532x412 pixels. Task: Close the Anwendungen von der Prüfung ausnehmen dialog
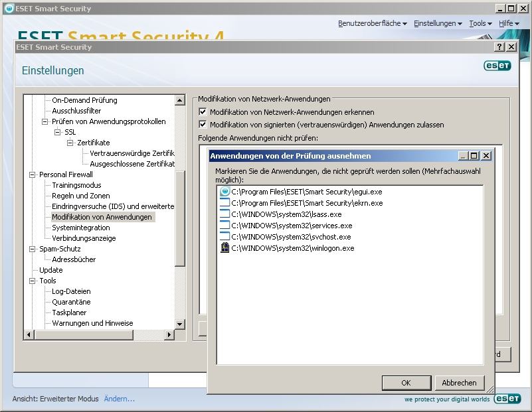486,155
